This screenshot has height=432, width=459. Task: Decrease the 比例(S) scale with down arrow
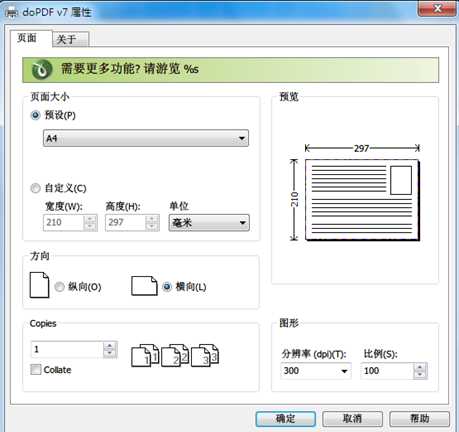pos(420,375)
